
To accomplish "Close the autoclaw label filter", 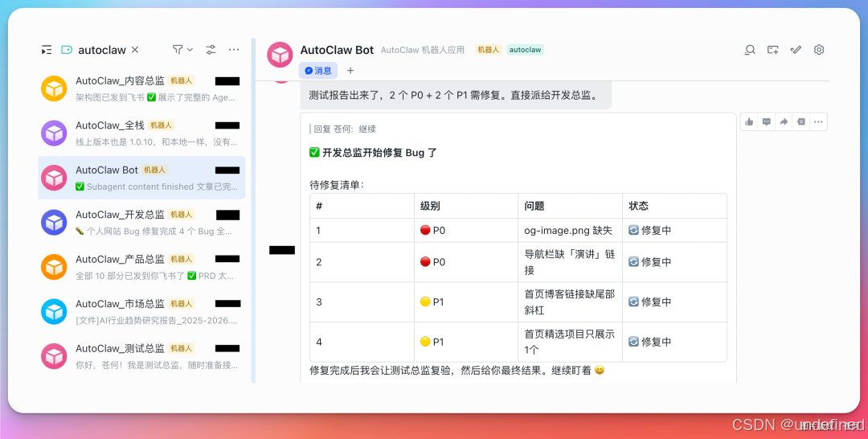I will 134,50.
